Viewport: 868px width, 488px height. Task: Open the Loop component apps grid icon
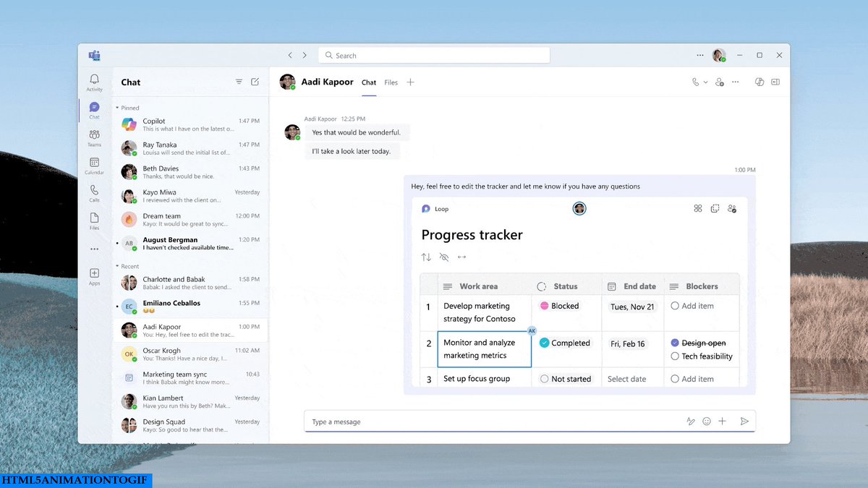tap(698, 208)
